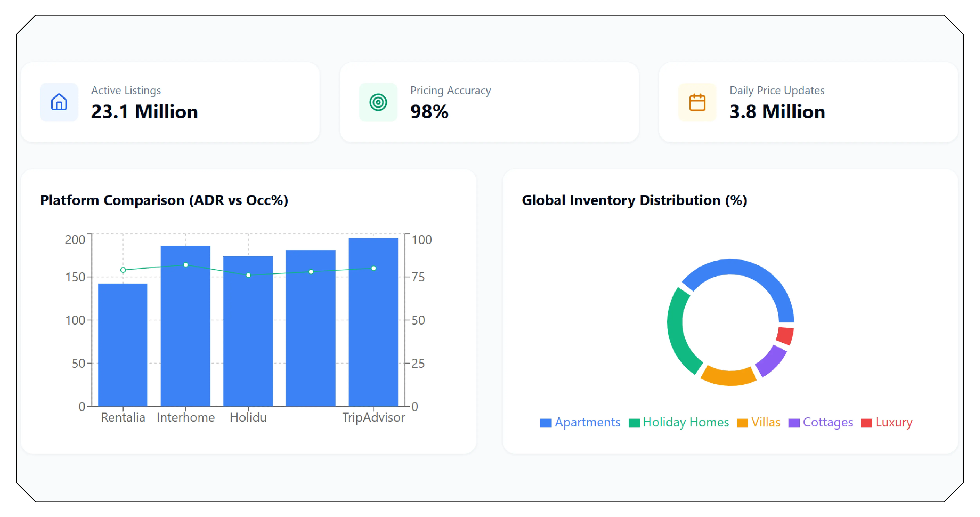Click the Cottages legend purple swatch
Screen dimensions: 980x517
[x=794, y=423]
